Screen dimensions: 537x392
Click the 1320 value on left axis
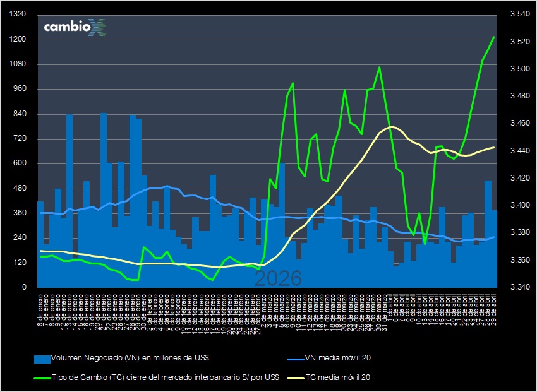tap(18, 15)
